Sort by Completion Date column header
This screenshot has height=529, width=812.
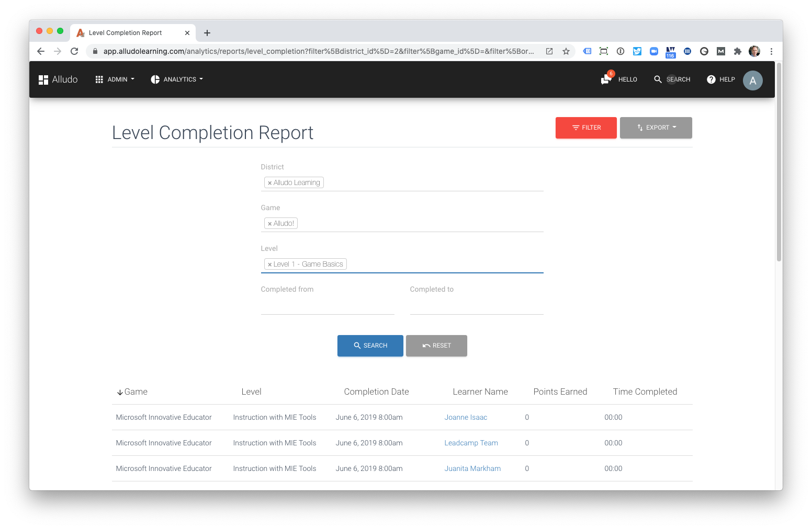[376, 392]
